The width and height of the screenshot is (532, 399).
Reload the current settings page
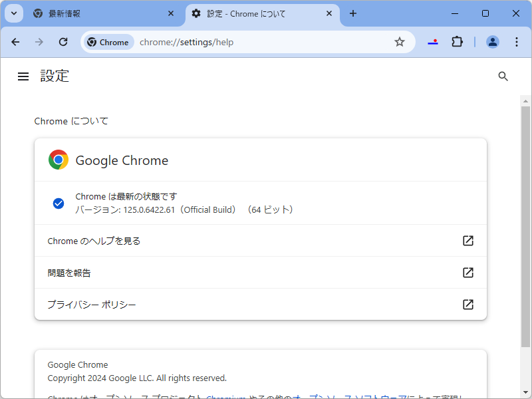coord(63,41)
